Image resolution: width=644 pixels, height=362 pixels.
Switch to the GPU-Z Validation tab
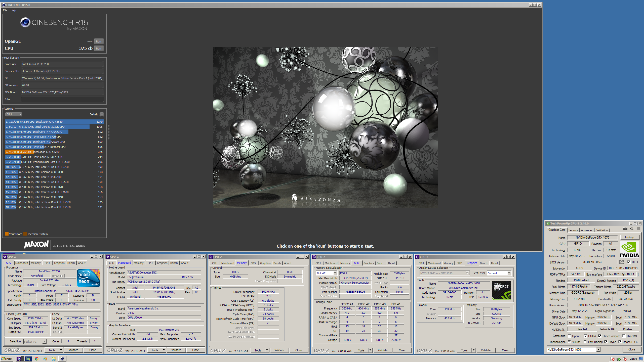pyautogui.click(x=602, y=230)
